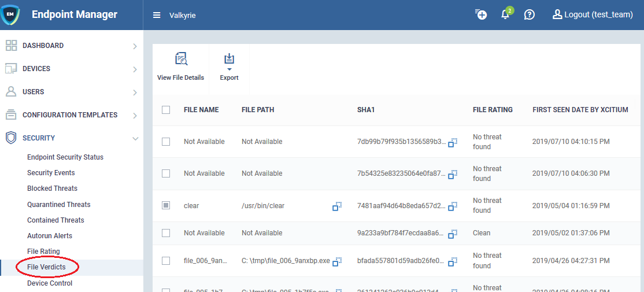Open Autorun Alerts in sidebar
644x292 pixels.
50,236
